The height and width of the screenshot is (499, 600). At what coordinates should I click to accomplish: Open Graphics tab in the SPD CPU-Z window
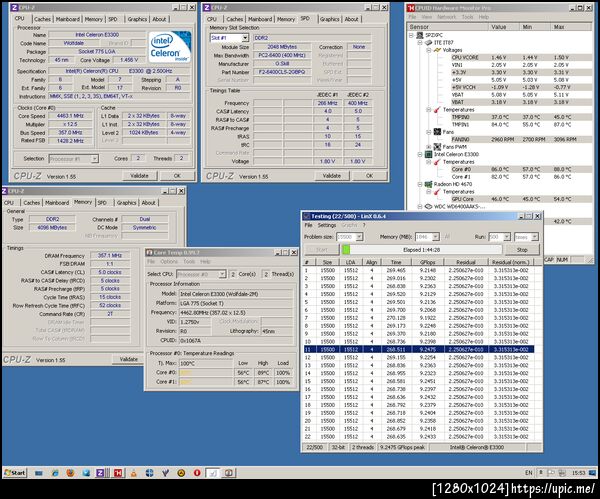(329, 19)
